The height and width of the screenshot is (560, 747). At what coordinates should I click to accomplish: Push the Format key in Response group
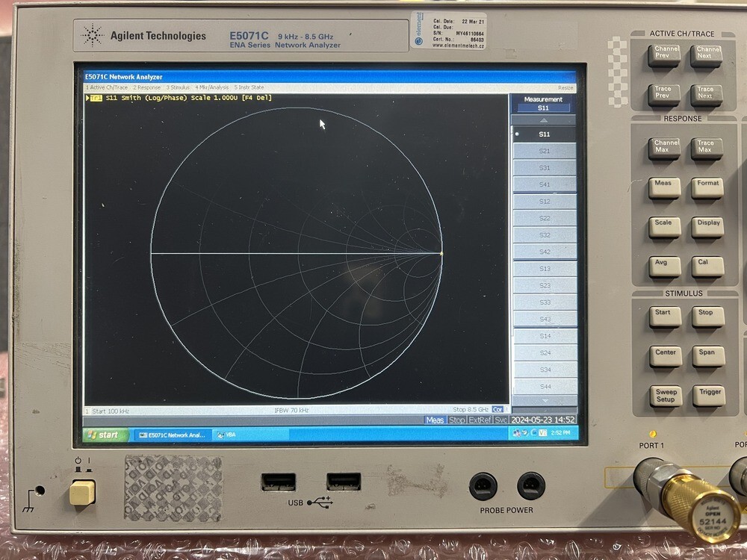(707, 188)
